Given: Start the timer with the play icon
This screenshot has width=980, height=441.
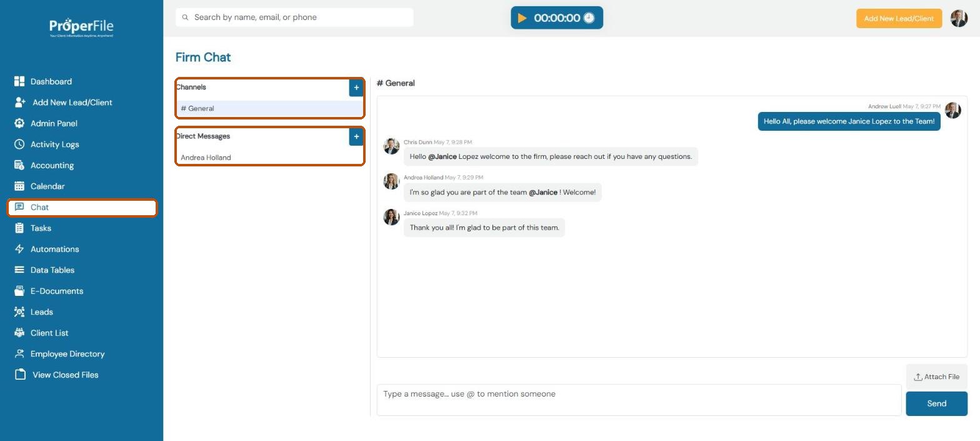Looking at the screenshot, I should (522, 18).
